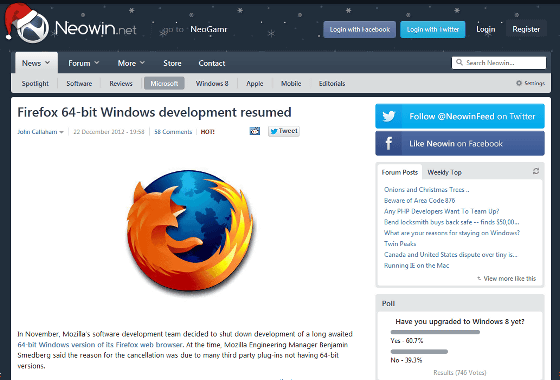
Task: Click the Register button
Action: (526, 29)
